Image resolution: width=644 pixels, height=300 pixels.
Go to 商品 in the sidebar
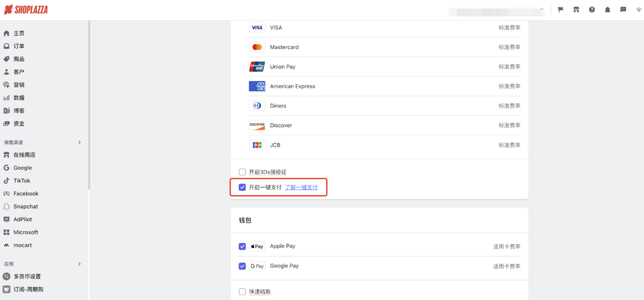tap(19, 59)
